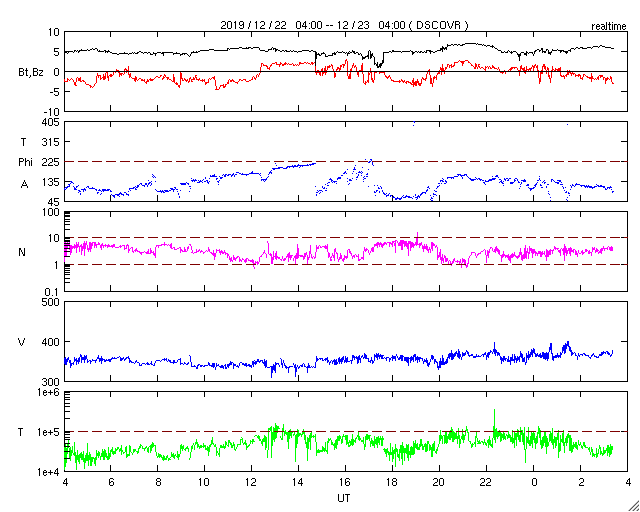Screen dimensions: 640x512
Task: Click the '0.1' density tick label
Action: (x=53, y=292)
